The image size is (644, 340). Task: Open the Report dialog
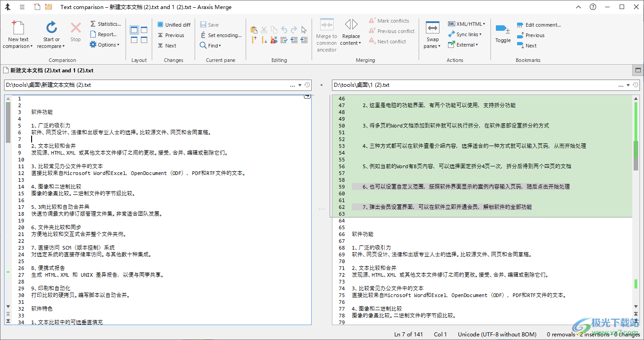(103, 34)
